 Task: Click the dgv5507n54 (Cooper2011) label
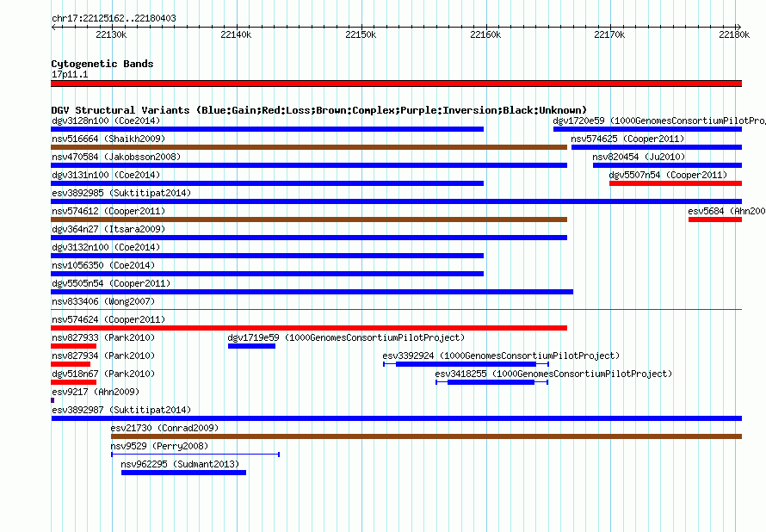pos(668,175)
